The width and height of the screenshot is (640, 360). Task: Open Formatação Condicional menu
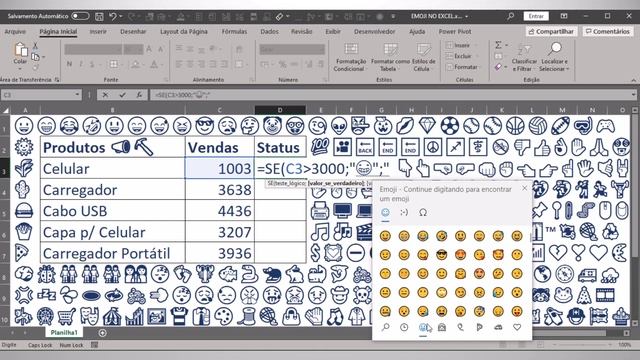pyautogui.click(x=350, y=57)
